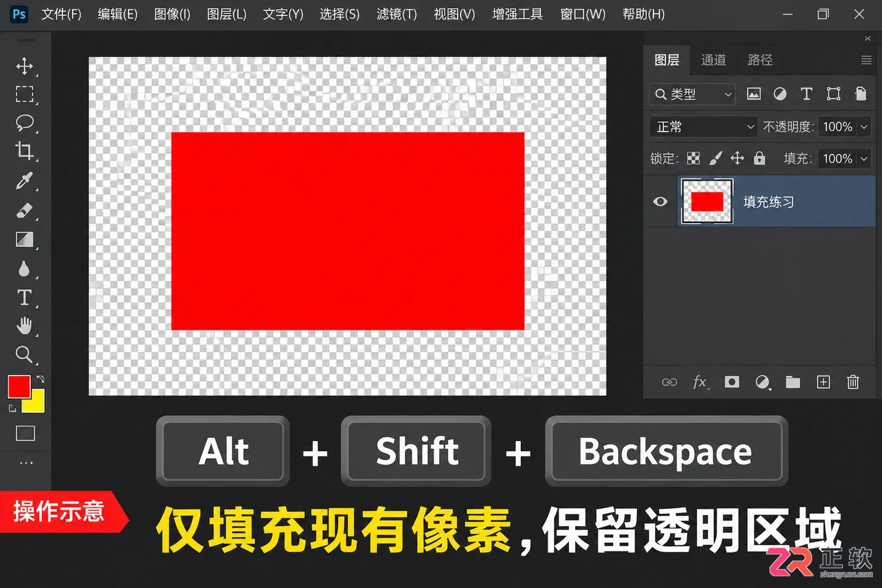Screen dimensions: 882x588
Task: Open the 编辑(E) menu
Action: pos(118,14)
